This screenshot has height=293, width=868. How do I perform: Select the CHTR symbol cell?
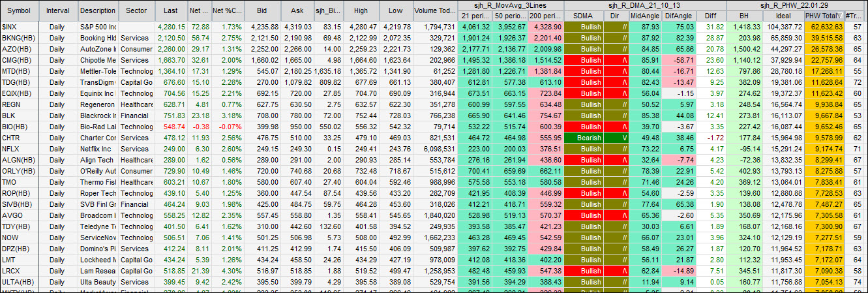click(x=20, y=138)
